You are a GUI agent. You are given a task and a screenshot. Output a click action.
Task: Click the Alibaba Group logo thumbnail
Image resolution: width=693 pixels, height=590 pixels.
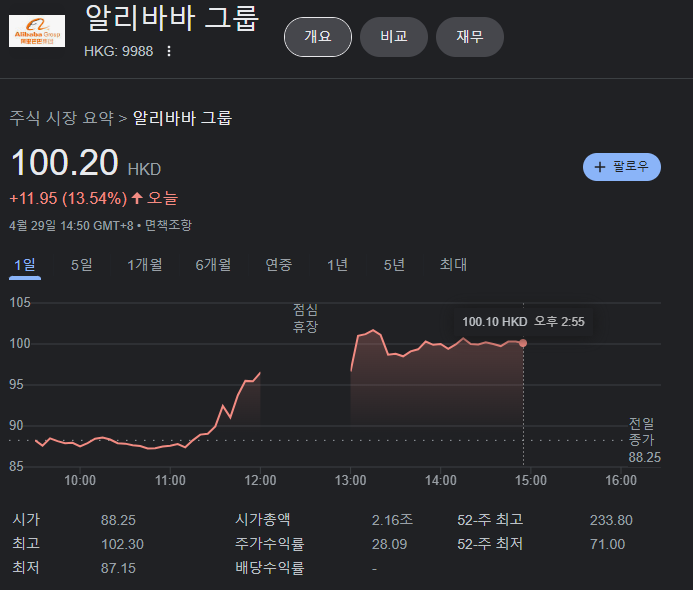[x=37, y=31]
